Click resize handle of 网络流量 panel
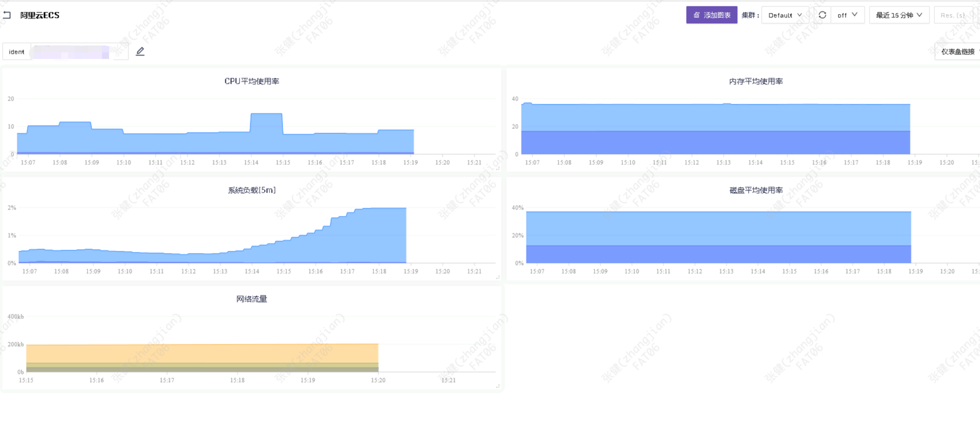Screen dimensions: 980x432 497,386
